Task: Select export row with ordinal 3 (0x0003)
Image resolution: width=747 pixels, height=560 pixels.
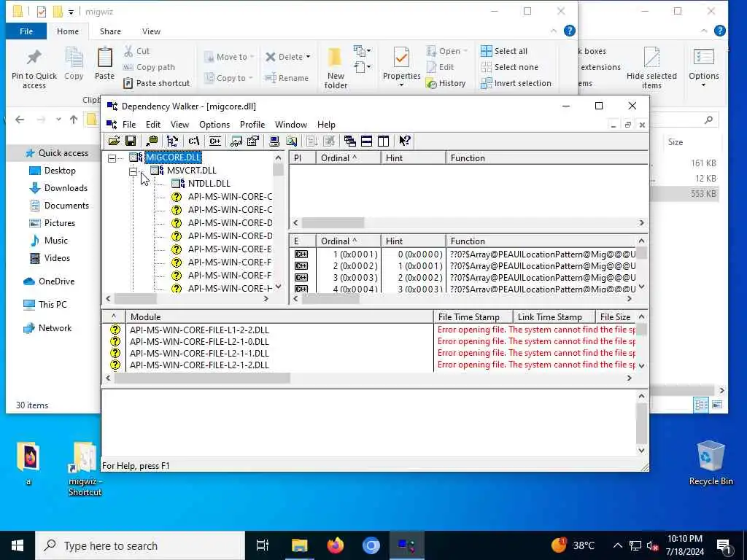Action: [x=462, y=278]
